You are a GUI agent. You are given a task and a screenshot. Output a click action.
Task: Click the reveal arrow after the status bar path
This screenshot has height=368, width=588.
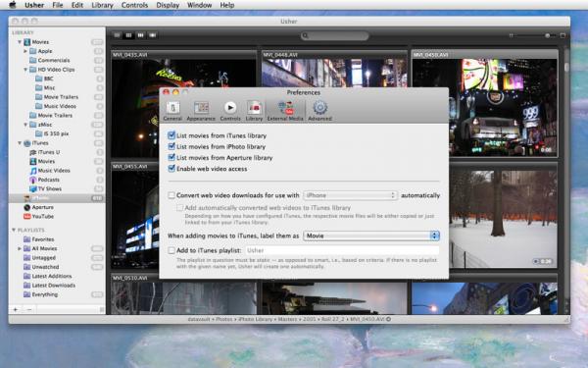[388, 319]
